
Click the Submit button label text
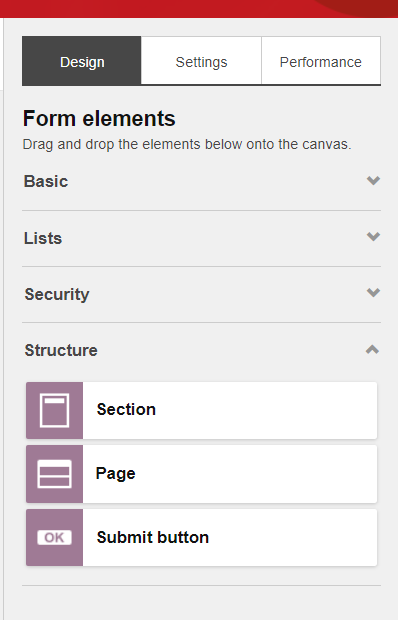[x=153, y=537]
